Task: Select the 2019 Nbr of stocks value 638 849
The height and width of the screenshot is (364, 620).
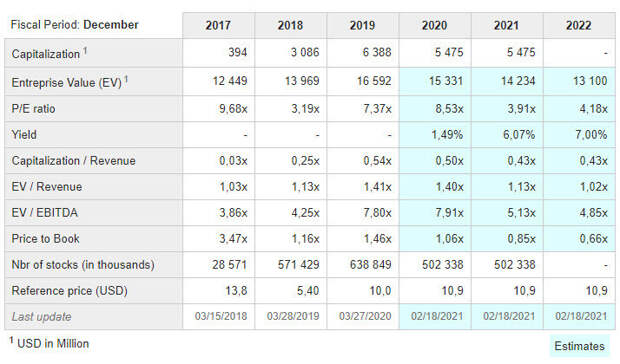Action: coord(370,264)
